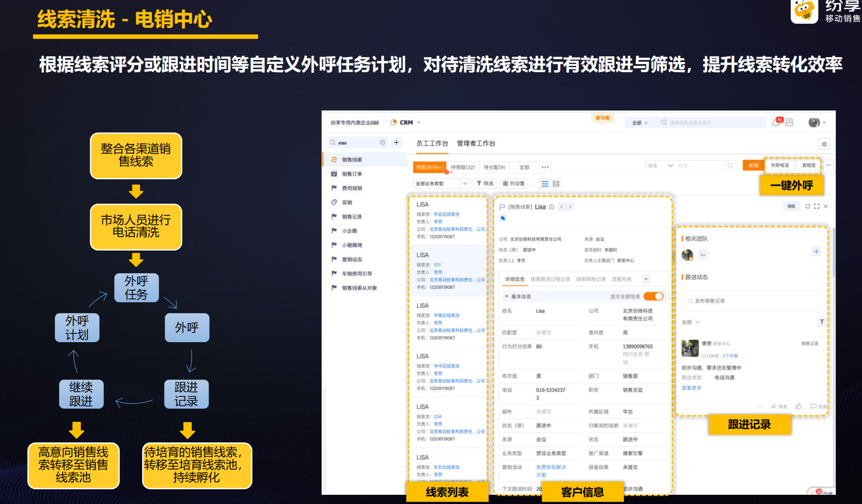This screenshot has height=504, width=862.
Task: Click the like thumbs-up icon
Action: coord(798,406)
